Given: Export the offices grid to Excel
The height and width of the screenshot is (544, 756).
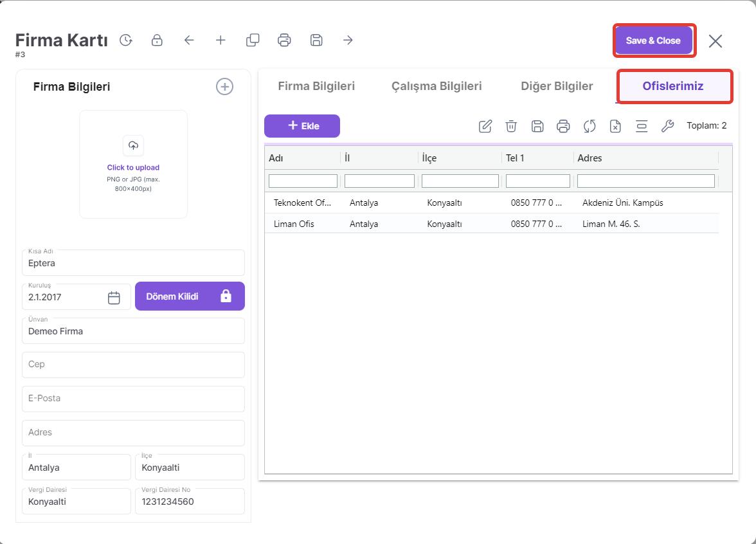Looking at the screenshot, I should tap(615, 126).
